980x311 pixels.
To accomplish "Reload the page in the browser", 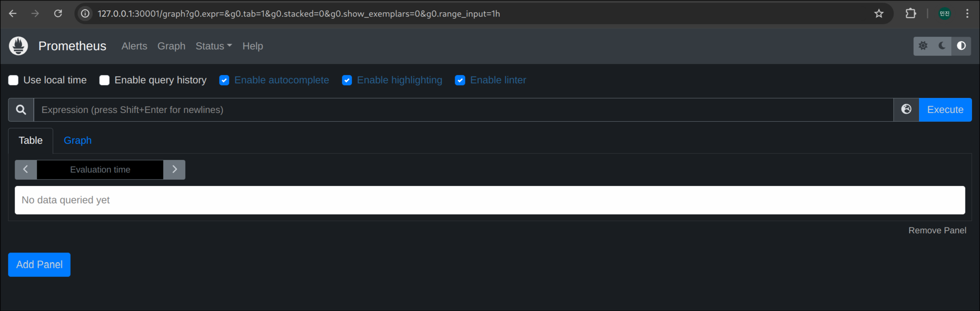I will [x=58, y=14].
